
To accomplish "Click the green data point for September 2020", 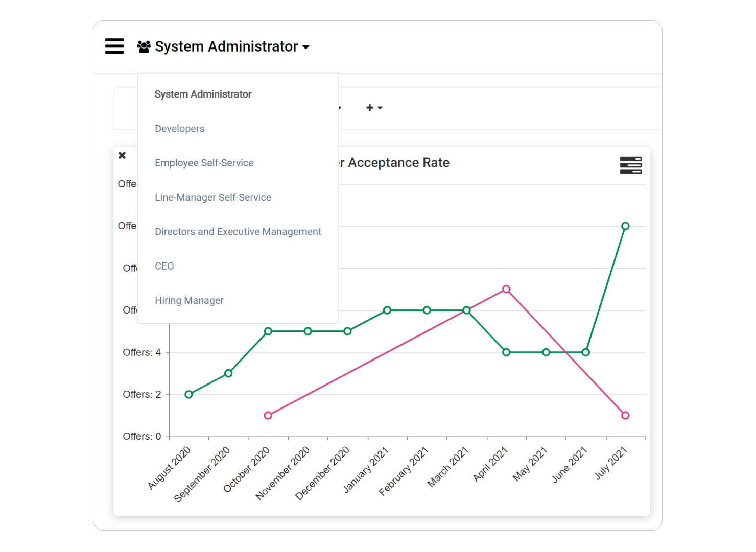I will click(228, 373).
